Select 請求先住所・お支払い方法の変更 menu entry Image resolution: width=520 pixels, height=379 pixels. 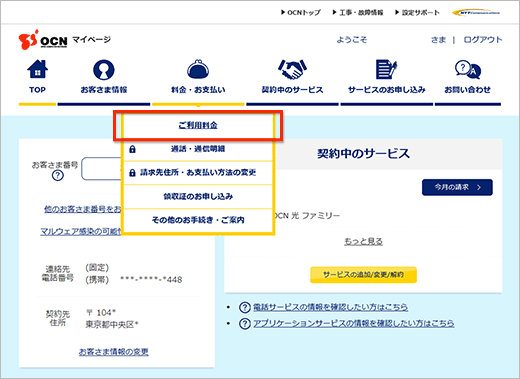click(x=198, y=173)
